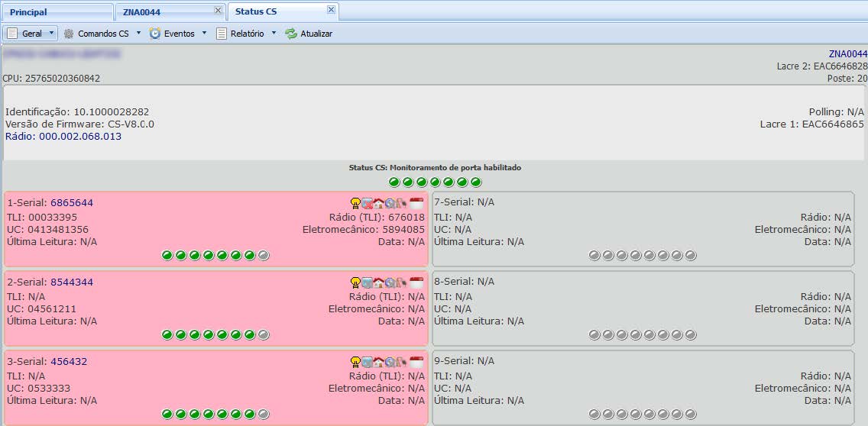The width and height of the screenshot is (868, 426).
Task: Click the lightbulb icon in the 3-Serial panel
Action: coord(355,362)
